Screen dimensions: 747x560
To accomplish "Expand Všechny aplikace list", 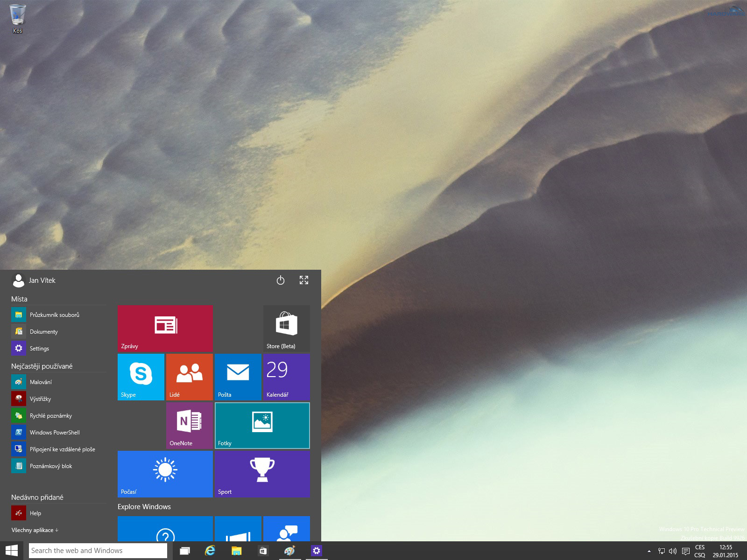I will [35, 530].
